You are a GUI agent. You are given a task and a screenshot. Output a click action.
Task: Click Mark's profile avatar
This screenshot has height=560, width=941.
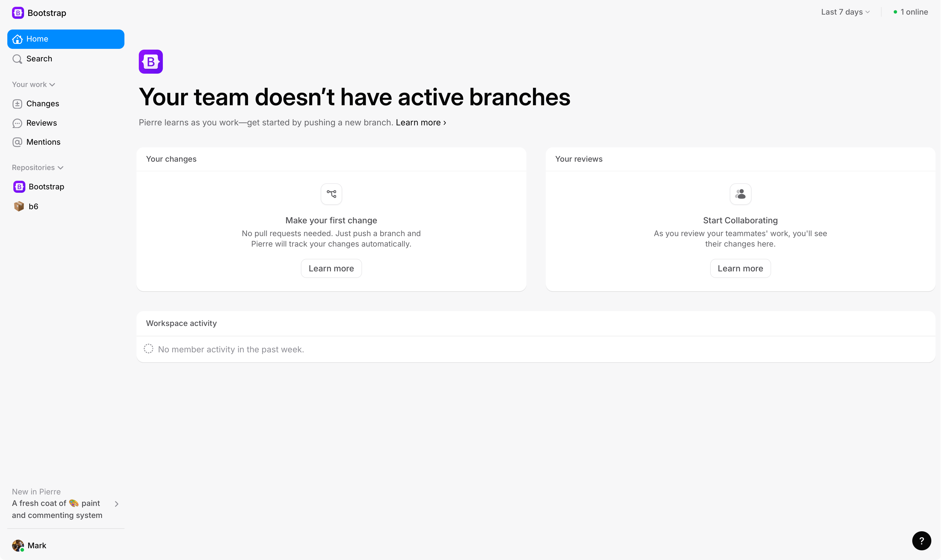(x=18, y=545)
